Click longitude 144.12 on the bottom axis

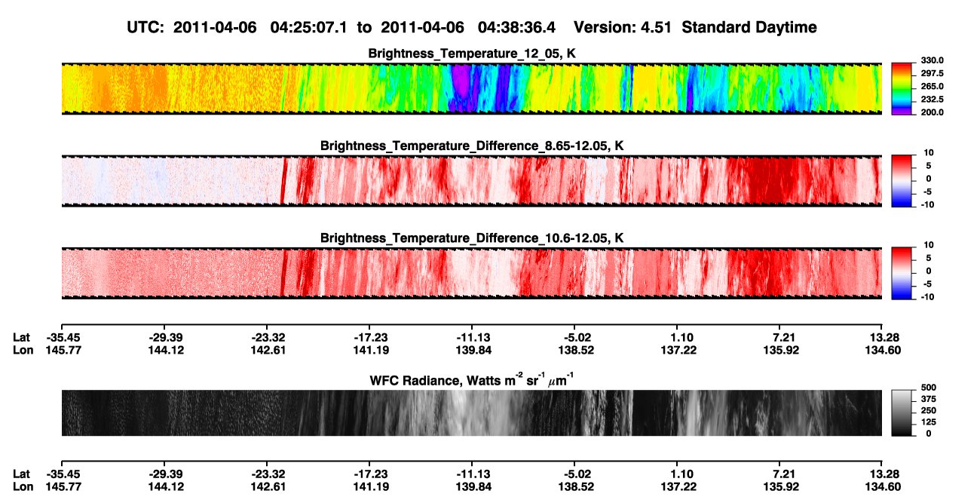coord(165,487)
